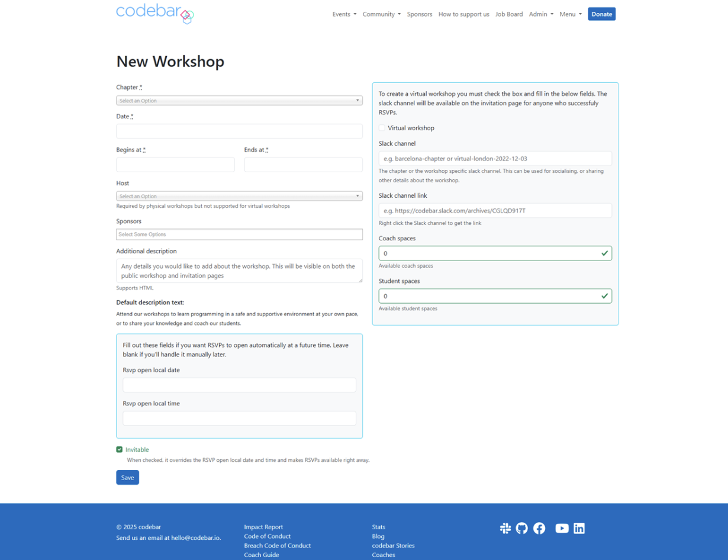Open the Admin dropdown menu
The image size is (728, 560).
[x=540, y=14]
